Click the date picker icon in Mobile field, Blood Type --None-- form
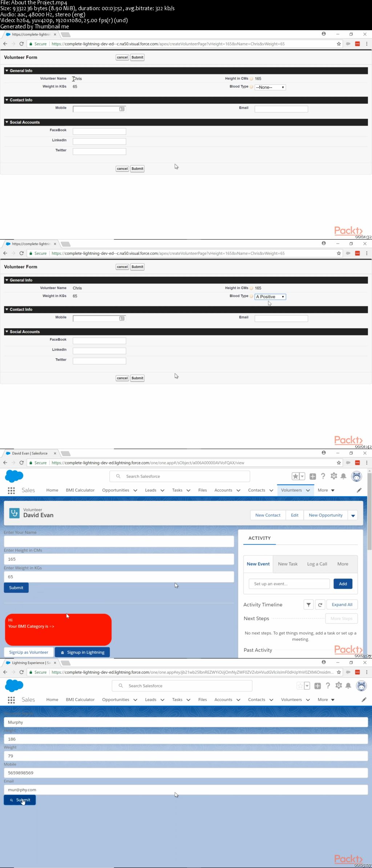 coord(122,109)
